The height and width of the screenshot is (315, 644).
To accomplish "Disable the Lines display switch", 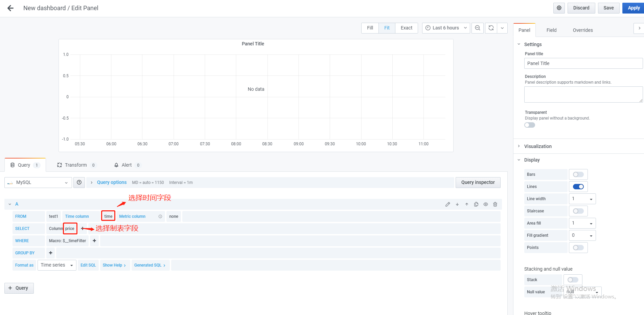I will [578, 187].
